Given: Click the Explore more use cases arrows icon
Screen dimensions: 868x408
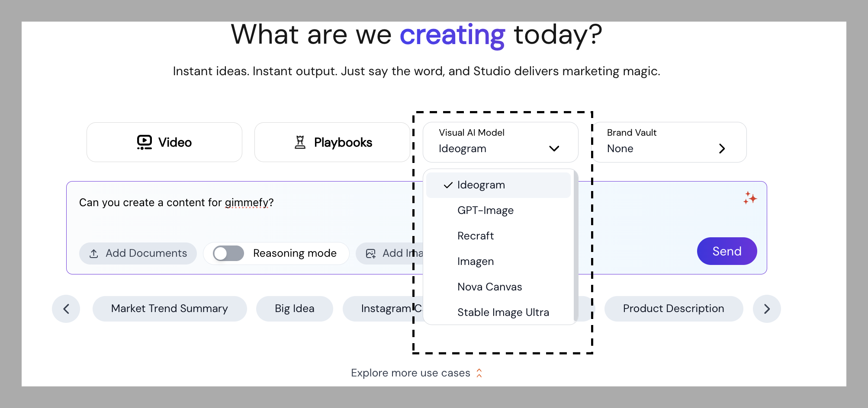Looking at the screenshot, I should 479,373.
